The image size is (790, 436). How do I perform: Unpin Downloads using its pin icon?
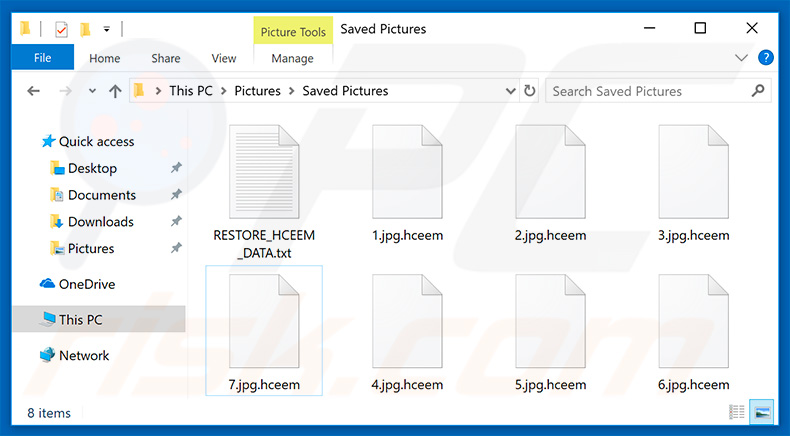[176, 221]
